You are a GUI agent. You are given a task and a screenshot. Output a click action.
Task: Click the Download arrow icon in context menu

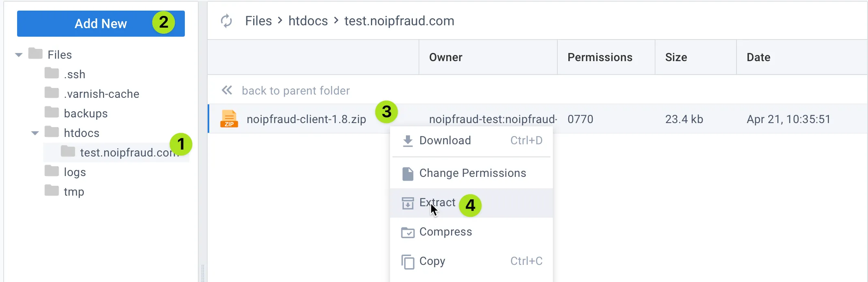(x=408, y=141)
